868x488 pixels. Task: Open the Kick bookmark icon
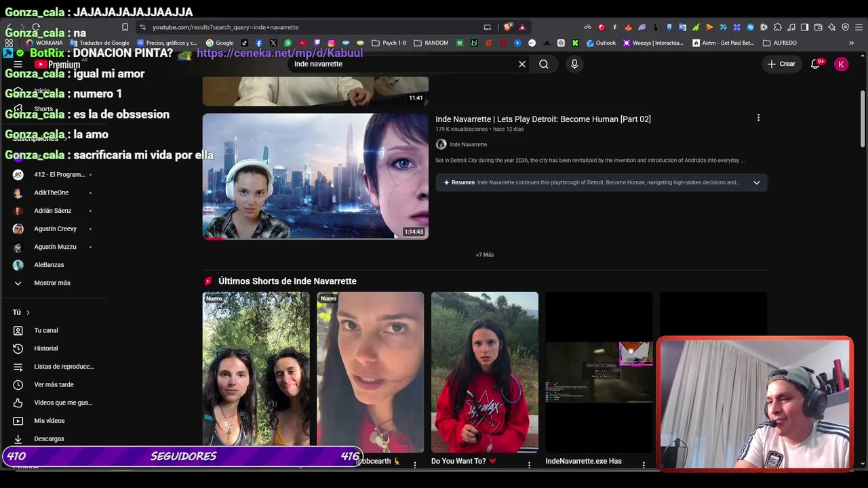pos(575,43)
